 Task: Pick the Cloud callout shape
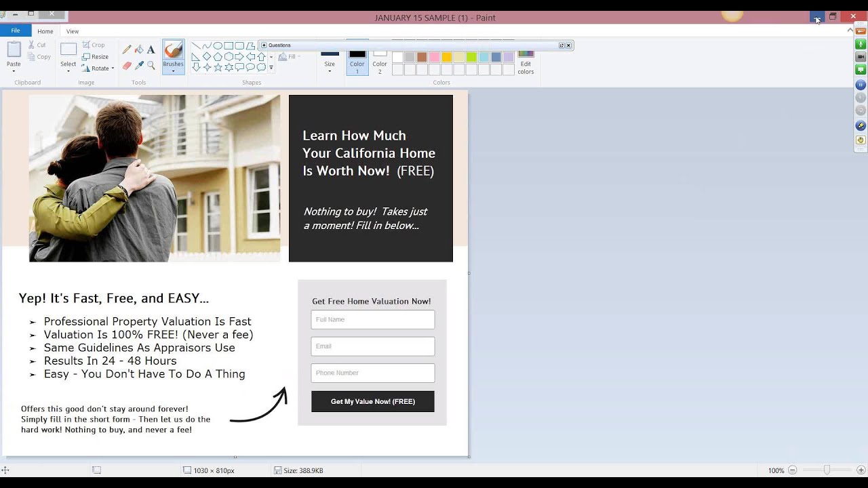pyautogui.click(x=261, y=68)
